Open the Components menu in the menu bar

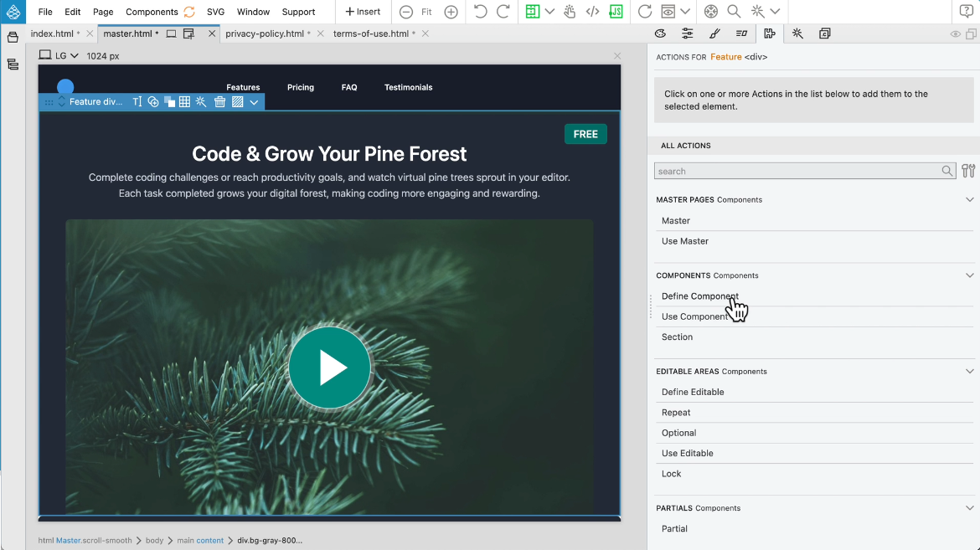[152, 12]
